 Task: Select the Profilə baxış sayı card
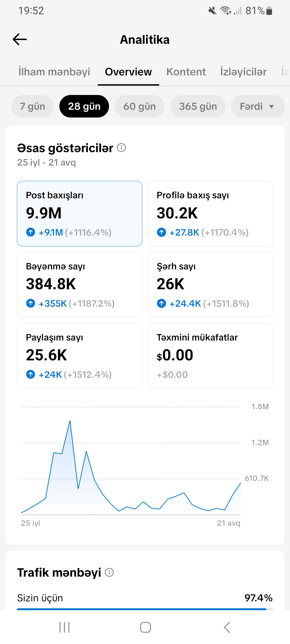[211, 214]
